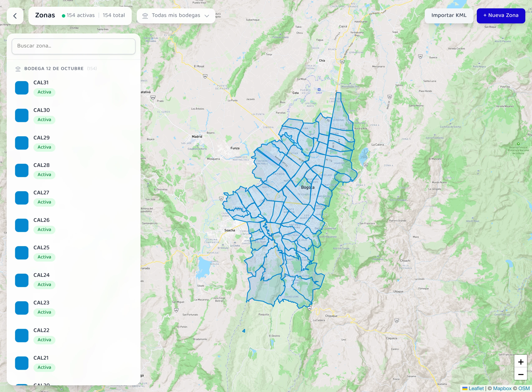Focus the Buscar zona search field
This screenshot has width=532, height=392.
[74, 46]
